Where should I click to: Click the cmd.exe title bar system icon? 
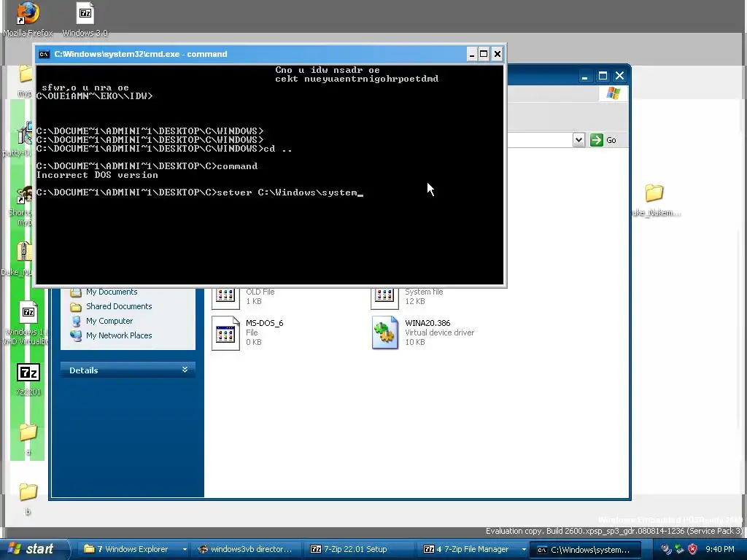44,54
